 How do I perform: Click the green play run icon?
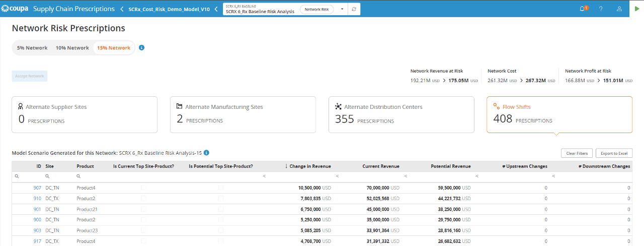[x=637, y=9]
